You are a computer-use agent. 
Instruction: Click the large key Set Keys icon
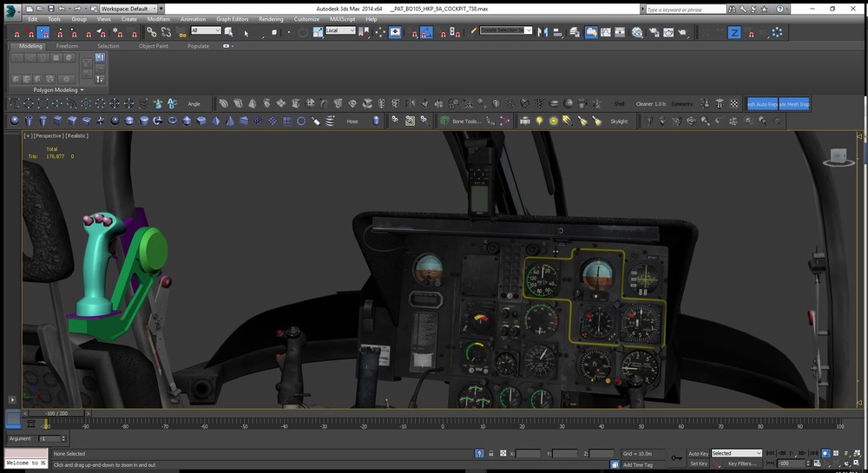[676, 457]
